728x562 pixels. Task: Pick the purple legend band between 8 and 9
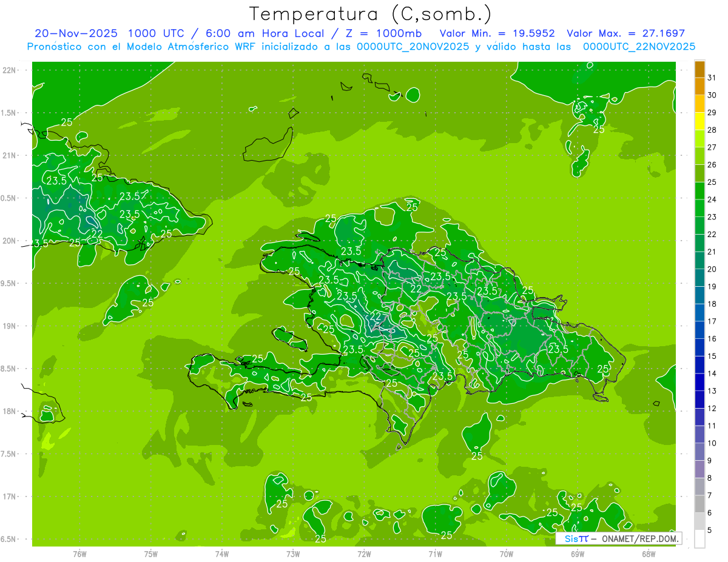[x=699, y=470]
